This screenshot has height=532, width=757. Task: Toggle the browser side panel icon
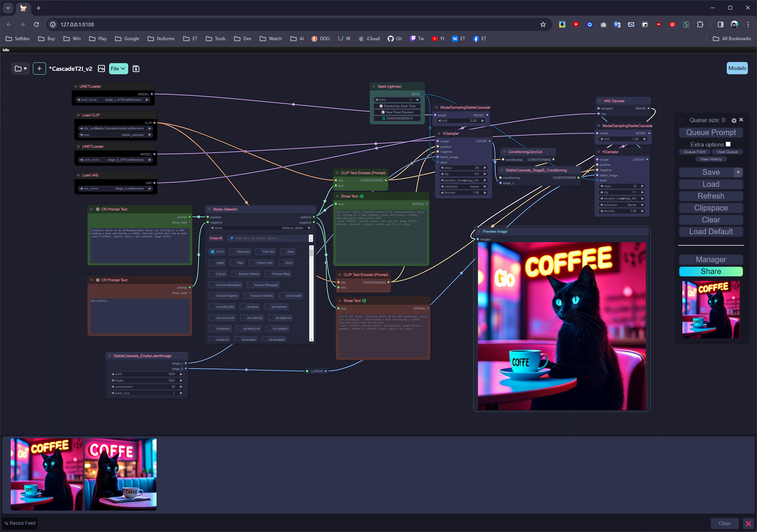coord(720,24)
